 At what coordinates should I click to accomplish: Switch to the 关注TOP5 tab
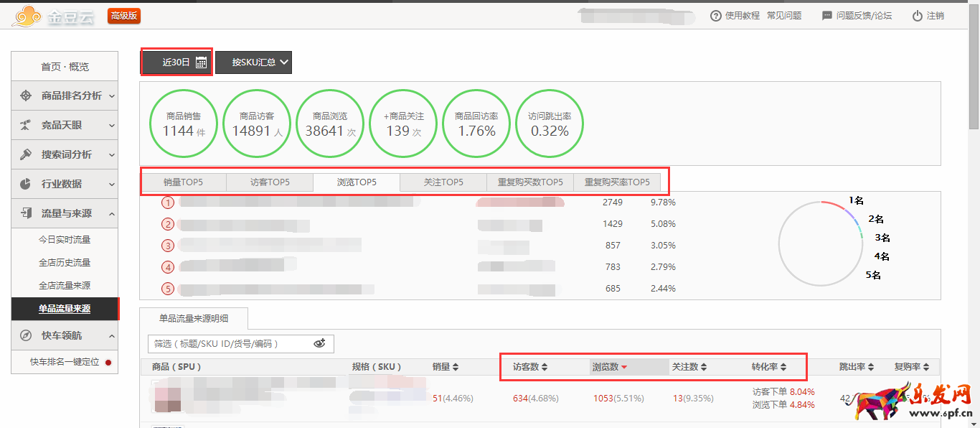pyautogui.click(x=443, y=182)
